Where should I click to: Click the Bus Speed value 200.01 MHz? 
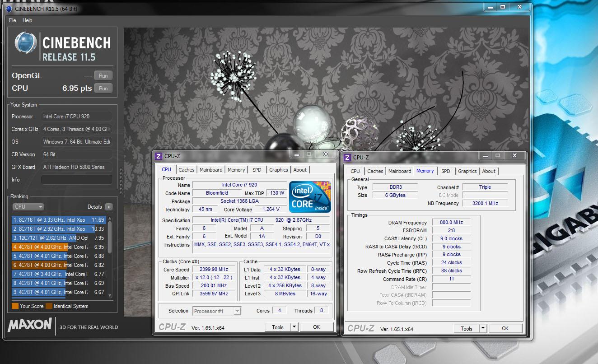[x=214, y=286]
